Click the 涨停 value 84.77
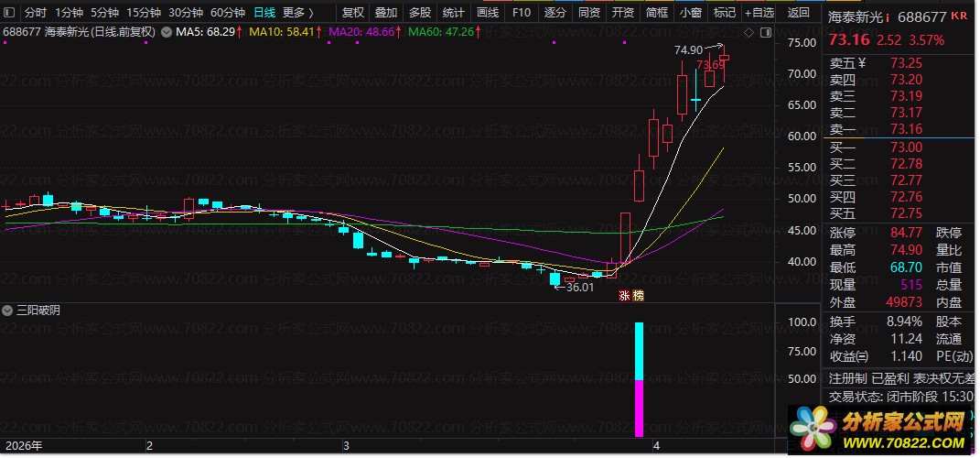 [906, 234]
